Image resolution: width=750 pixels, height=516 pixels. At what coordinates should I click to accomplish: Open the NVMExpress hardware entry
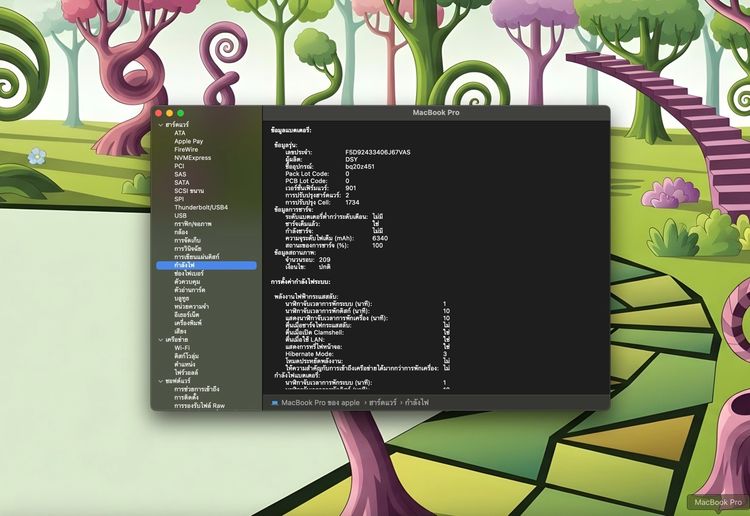click(x=192, y=157)
